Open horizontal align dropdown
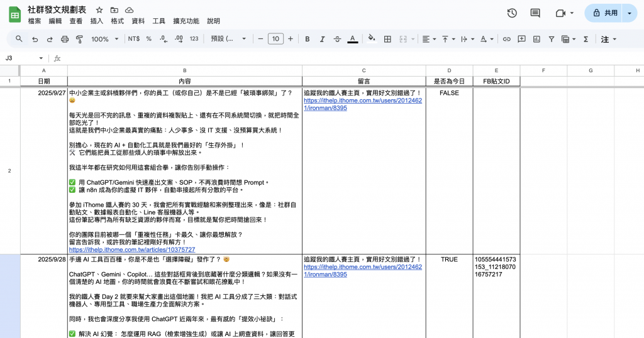 429,39
